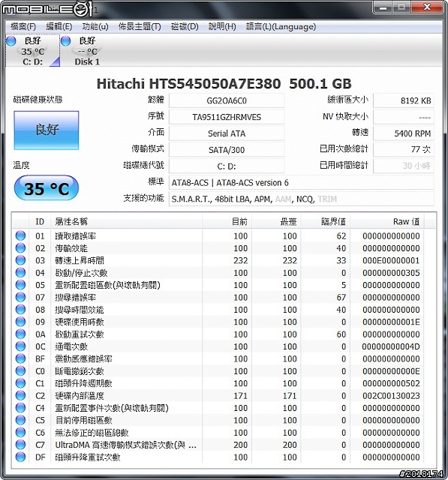Click status orb of Disk 1
The height and width of the screenshot is (480, 448).
click(65, 41)
